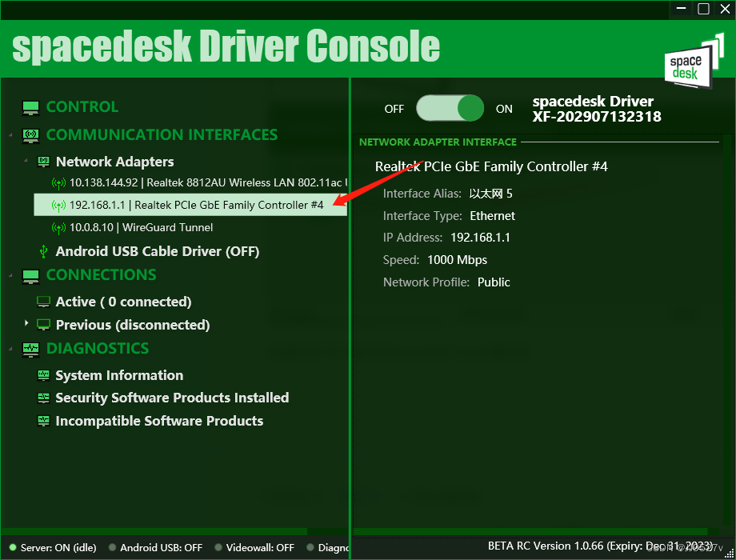Click the Security Software Products icon
The width and height of the screenshot is (736, 560).
pyautogui.click(x=44, y=398)
